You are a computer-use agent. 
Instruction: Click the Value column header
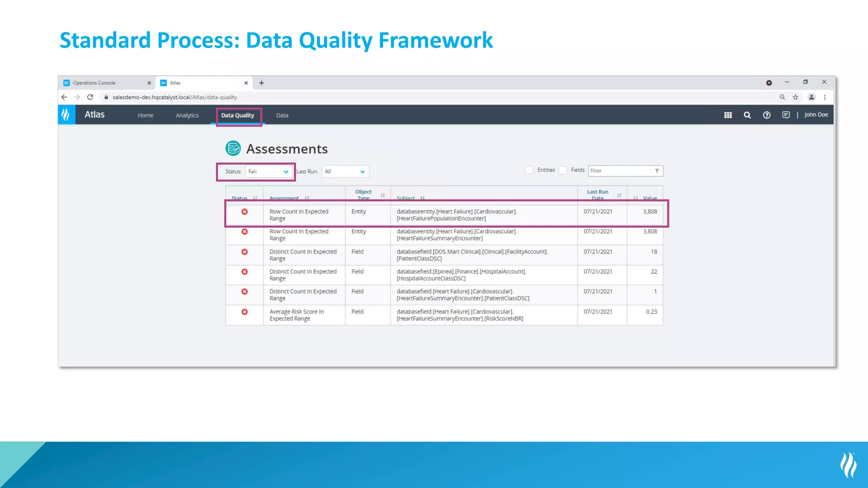[x=650, y=198]
